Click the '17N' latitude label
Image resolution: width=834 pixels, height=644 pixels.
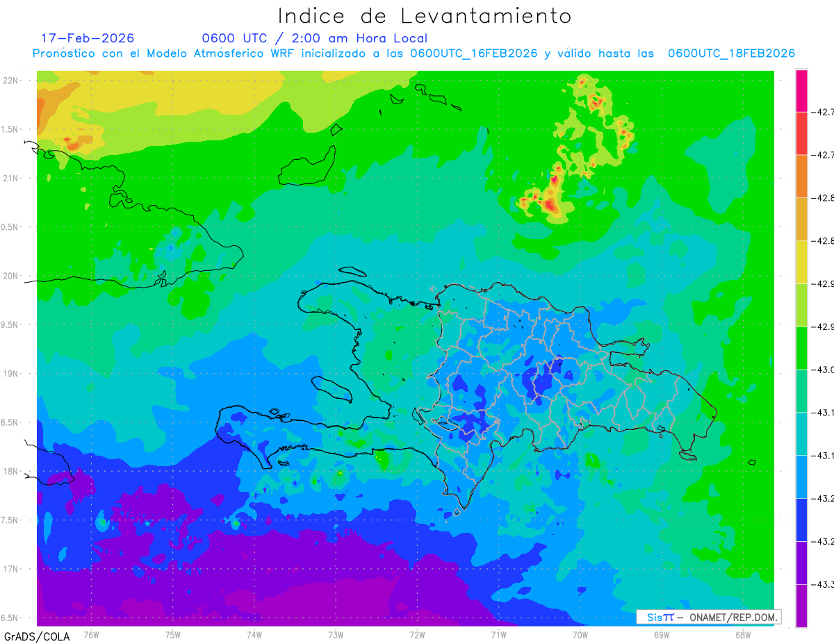pos(12,569)
